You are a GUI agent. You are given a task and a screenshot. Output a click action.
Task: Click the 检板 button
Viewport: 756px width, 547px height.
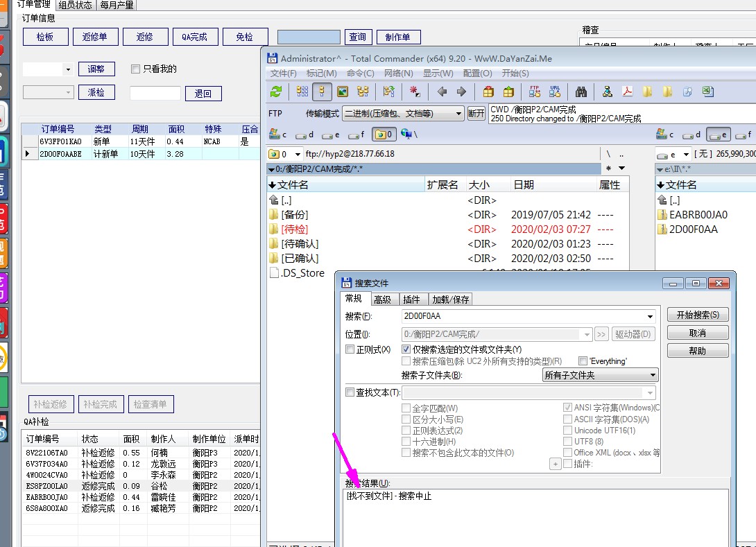click(45, 37)
